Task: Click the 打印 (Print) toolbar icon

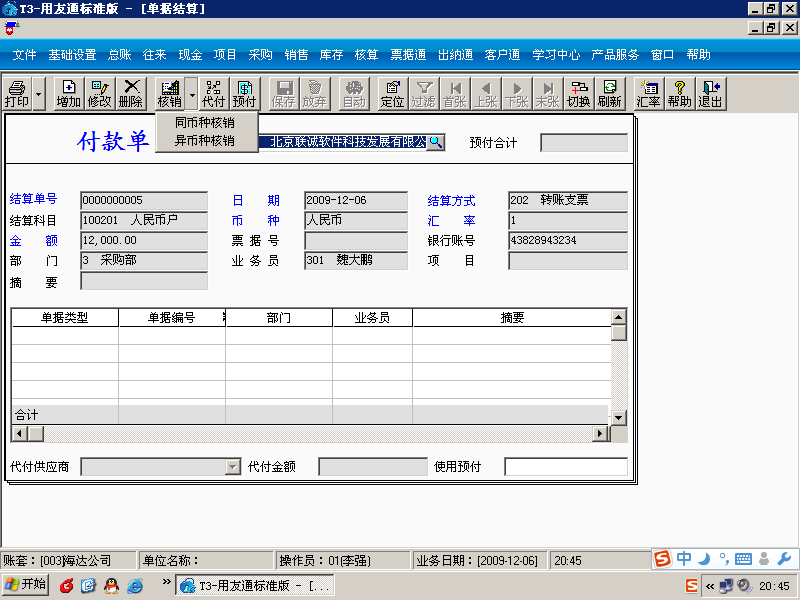Action: [17, 94]
